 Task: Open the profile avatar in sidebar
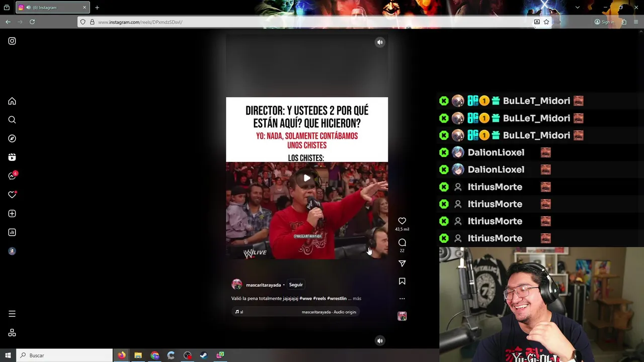click(12, 251)
